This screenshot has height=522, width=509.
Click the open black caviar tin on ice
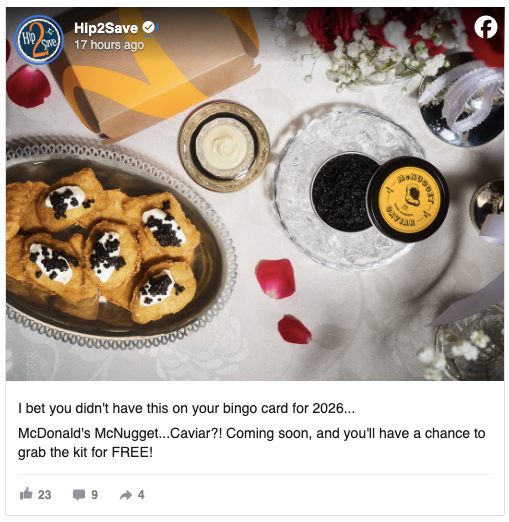(343, 193)
